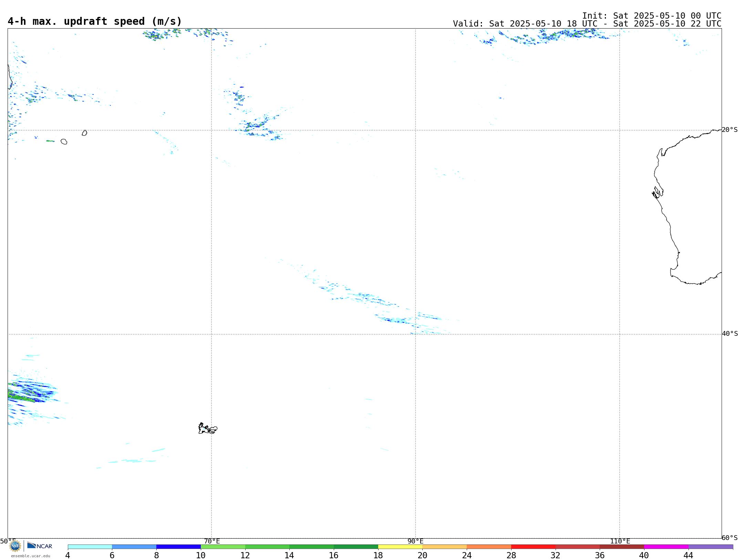
Task: Click the "50°E" longitude label
Action: [8, 541]
